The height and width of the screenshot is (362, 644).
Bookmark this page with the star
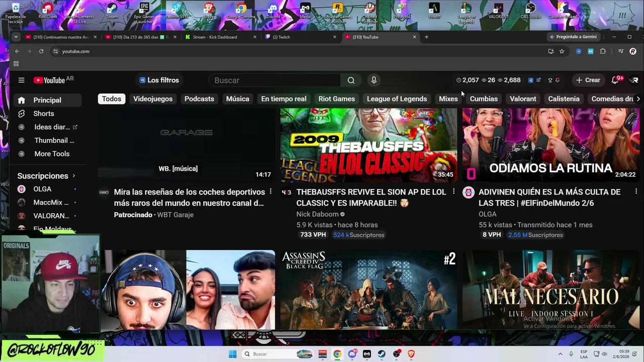[x=562, y=51]
